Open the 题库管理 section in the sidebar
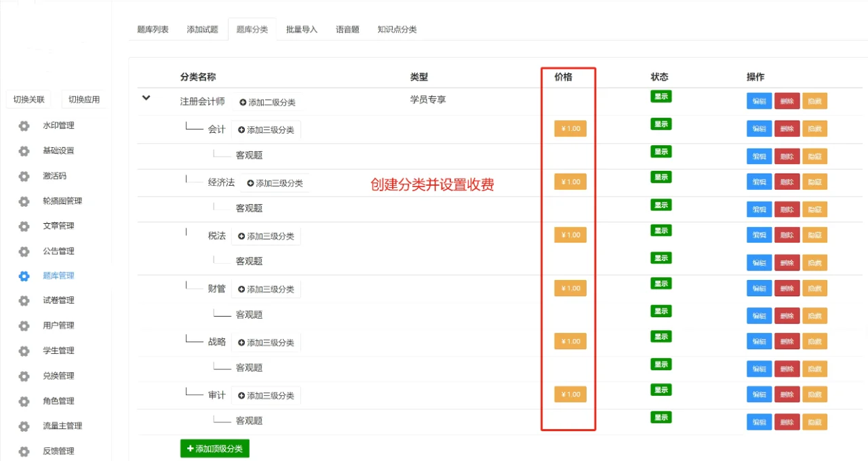Image resolution: width=868 pixels, height=461 pixels. tap(58, 275)
